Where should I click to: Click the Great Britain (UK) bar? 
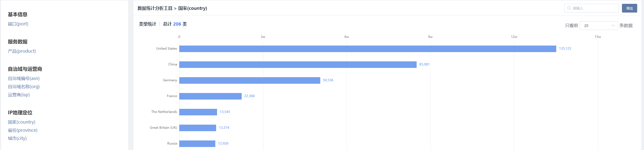click(x=197, y=128)
